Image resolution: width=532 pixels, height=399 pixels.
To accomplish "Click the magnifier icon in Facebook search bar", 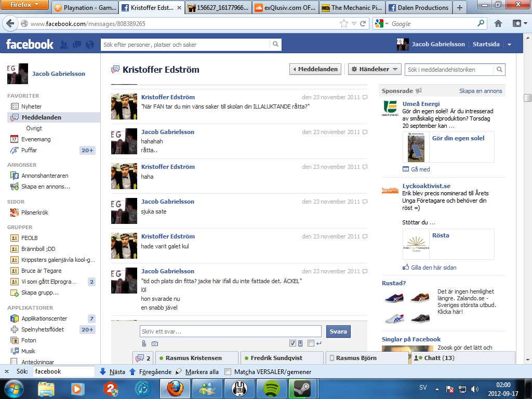I will tap(275, 44).
